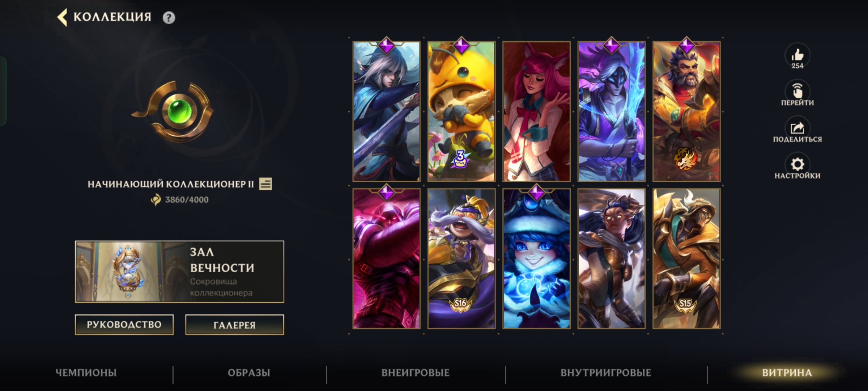Open the Внутриигровые tab

(x=606, y=373)
